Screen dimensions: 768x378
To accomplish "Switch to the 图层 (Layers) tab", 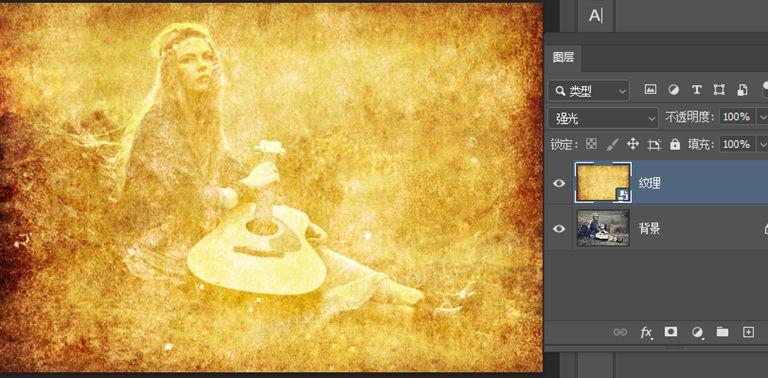I will point(563,57).
